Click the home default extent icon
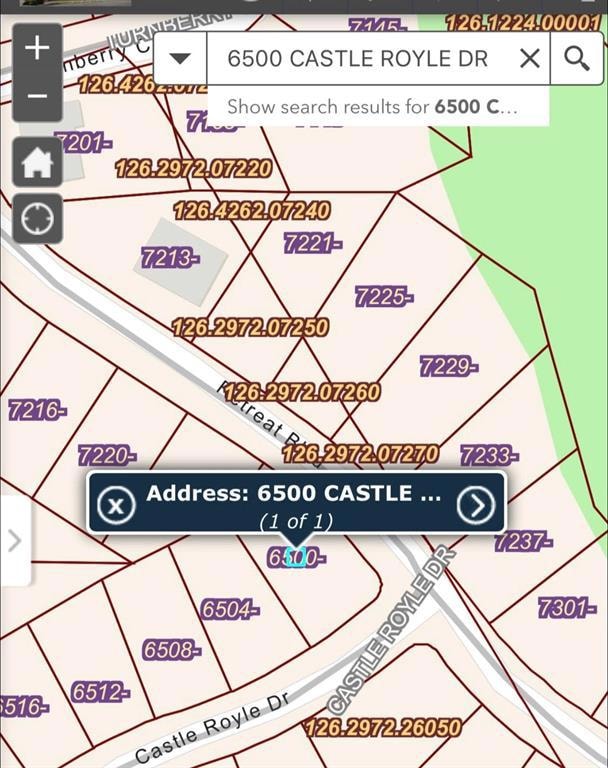This screenshot has height=768, width=608. [37, 163]
